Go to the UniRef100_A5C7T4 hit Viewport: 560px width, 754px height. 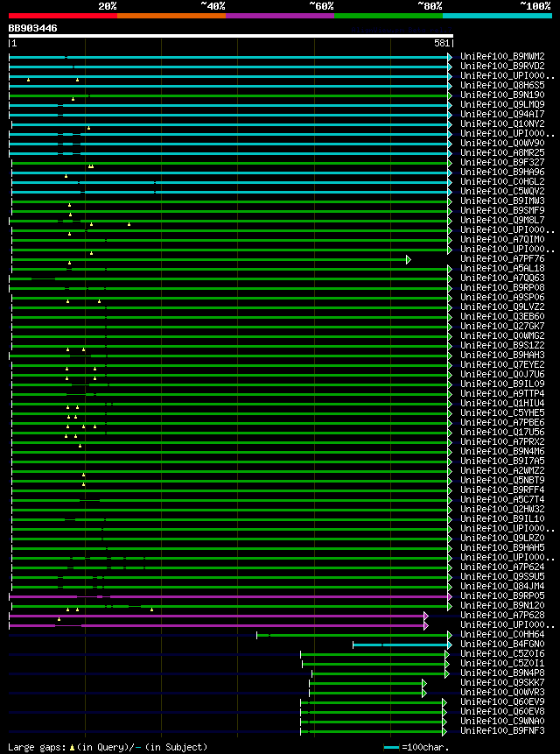coord(502,499)
